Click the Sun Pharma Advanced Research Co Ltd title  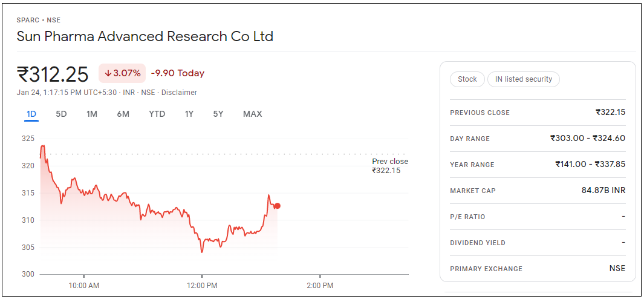(x=145, y=36)
